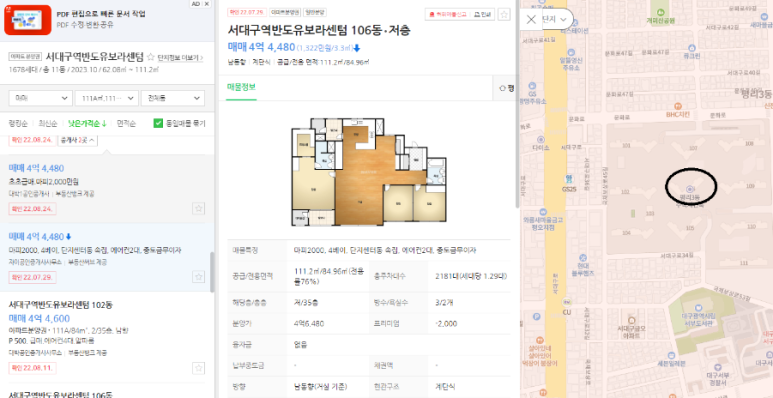Viewport: 773px width, 398px height.
Task: Open the PDF editor ad thumbnail
Action: click(28, 20)
